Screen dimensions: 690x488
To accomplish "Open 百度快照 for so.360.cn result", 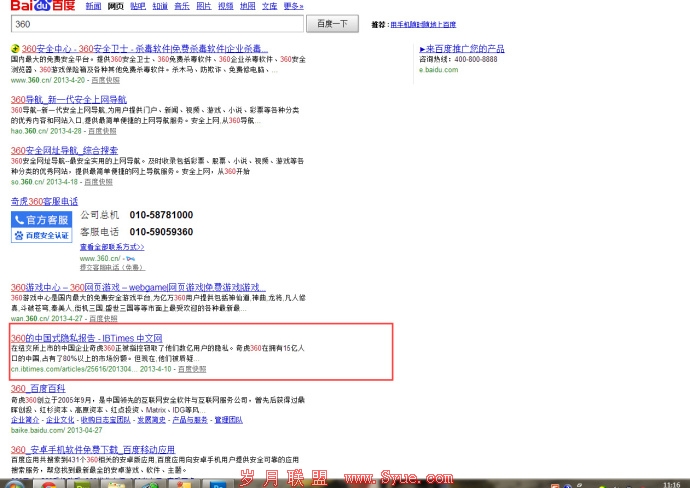I will [x=98, y=182].
